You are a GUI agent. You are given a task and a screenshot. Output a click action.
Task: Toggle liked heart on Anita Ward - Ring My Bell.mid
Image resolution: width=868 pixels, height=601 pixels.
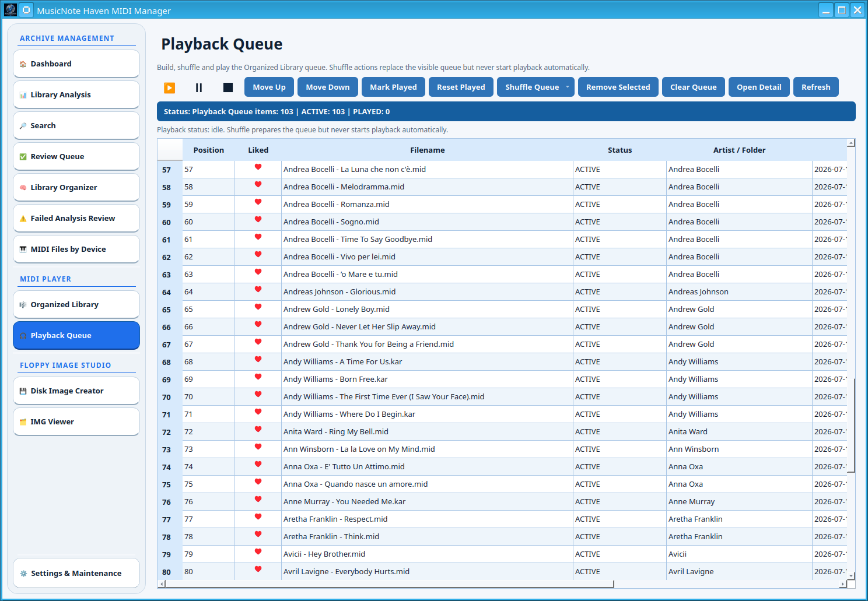[x=258, y=430]
